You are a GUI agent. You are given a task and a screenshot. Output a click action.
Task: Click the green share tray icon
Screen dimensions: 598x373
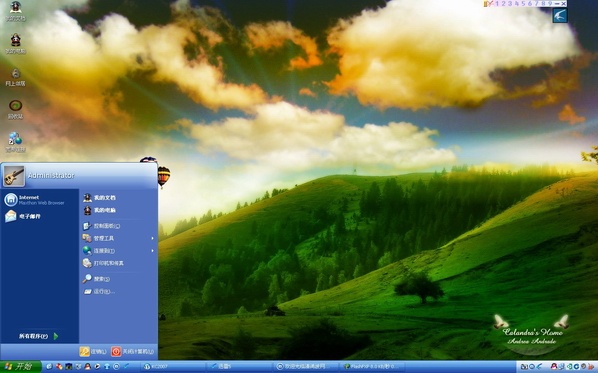(x=569, y=367)
